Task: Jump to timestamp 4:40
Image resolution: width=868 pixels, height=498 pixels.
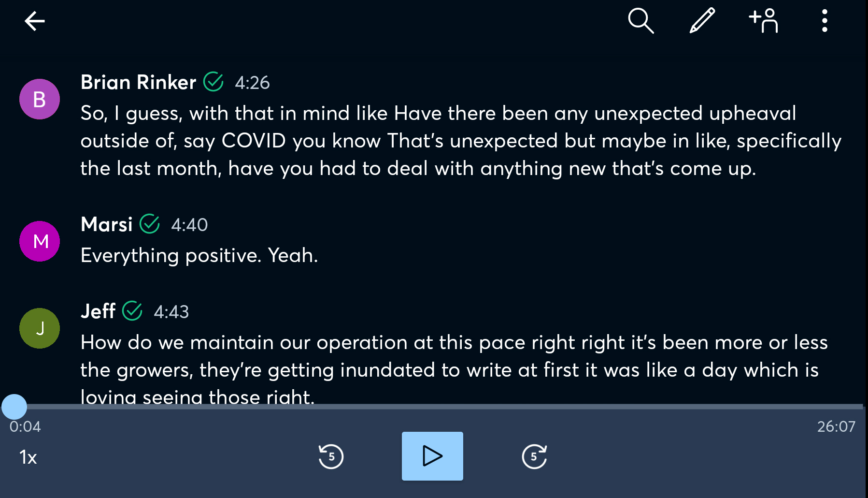Action: [189, 225]
